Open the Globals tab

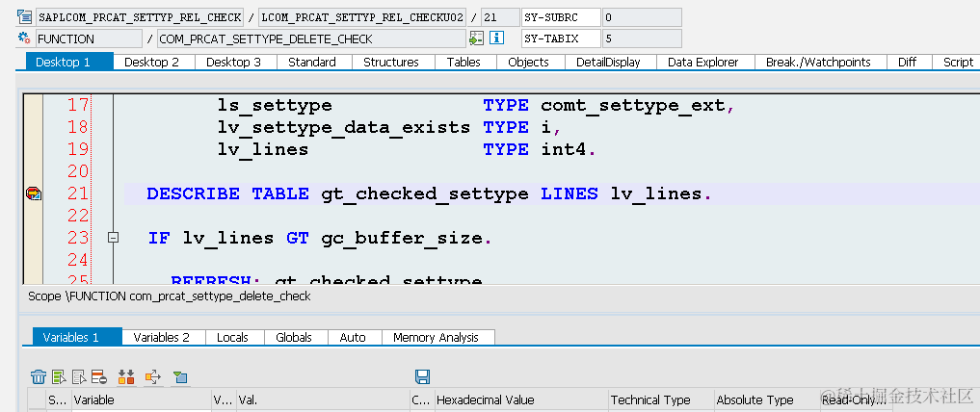pyautogui.click(x=294, y=337)
